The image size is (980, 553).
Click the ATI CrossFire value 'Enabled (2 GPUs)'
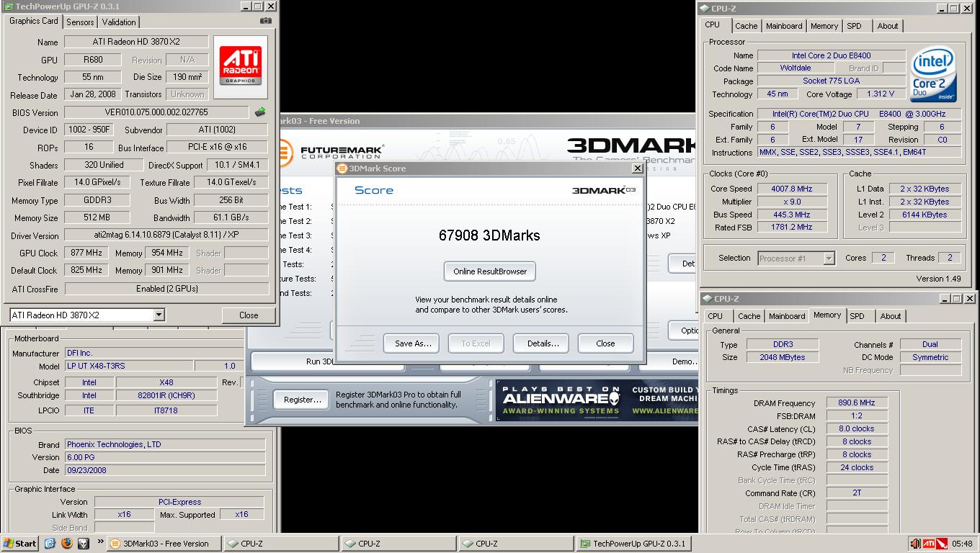(x=166, y=288)
